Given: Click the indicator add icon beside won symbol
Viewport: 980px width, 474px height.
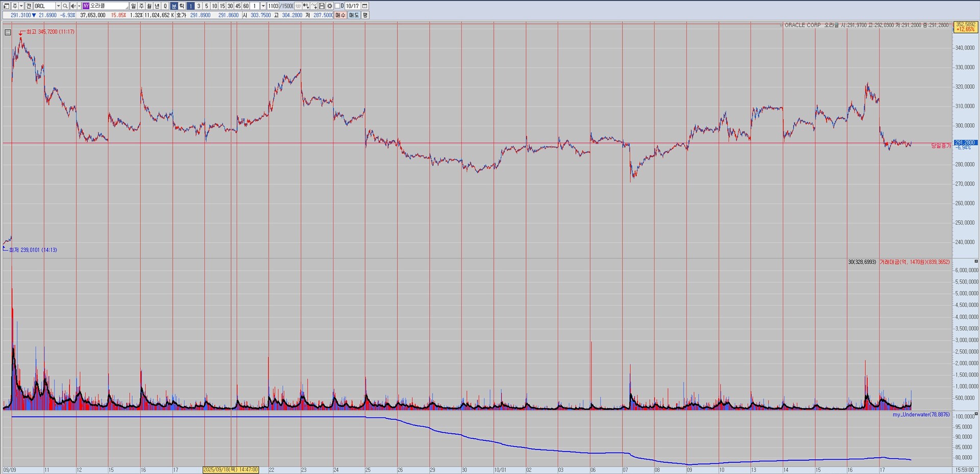Looking at the screenshot, I should click(x=306, y=6).
